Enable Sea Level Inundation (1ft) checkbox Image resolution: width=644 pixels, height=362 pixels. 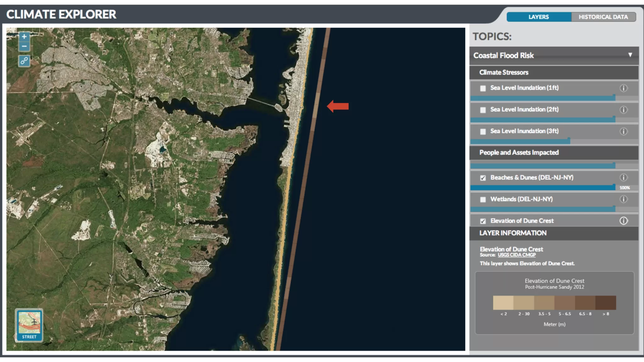click(x=483, y=88)
